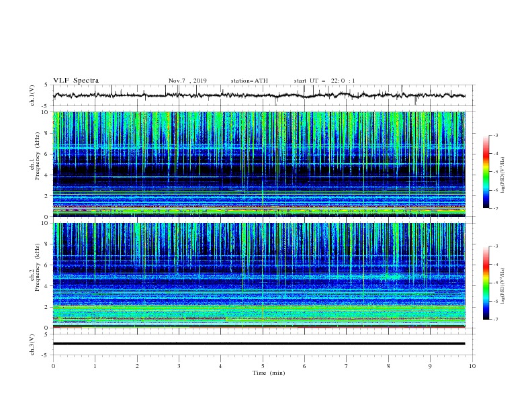This screenshot has width=532, height=411.
Task: Select the date text "Nov.7 , 2019"
Action: click(x=187, y=81)
